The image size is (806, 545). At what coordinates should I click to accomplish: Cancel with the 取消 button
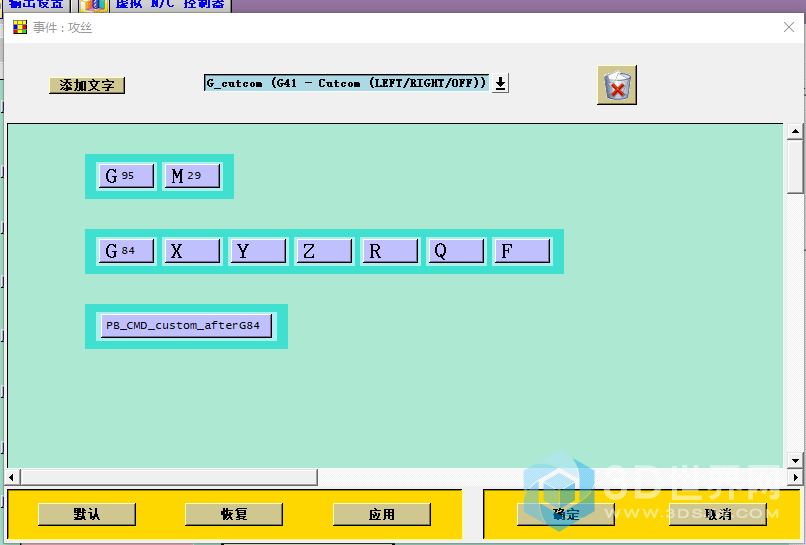pyautogui.click(x=718, y=514)
